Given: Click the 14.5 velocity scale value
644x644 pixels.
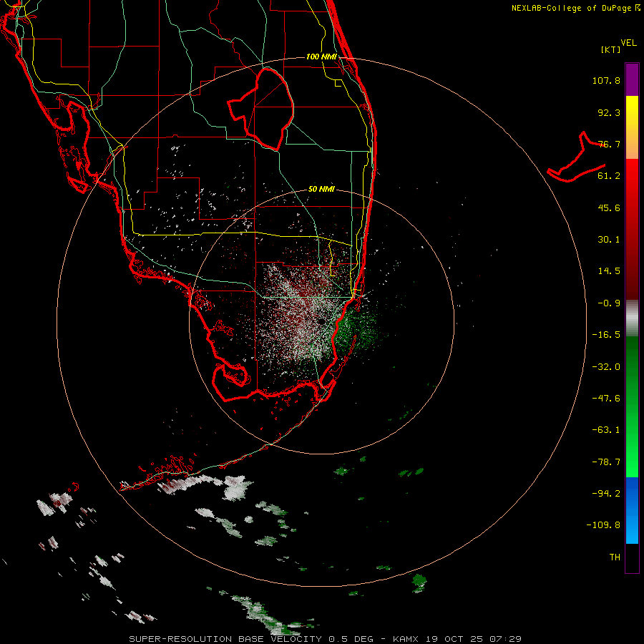Looking at the screenshot, I should (x=609, y=271).
